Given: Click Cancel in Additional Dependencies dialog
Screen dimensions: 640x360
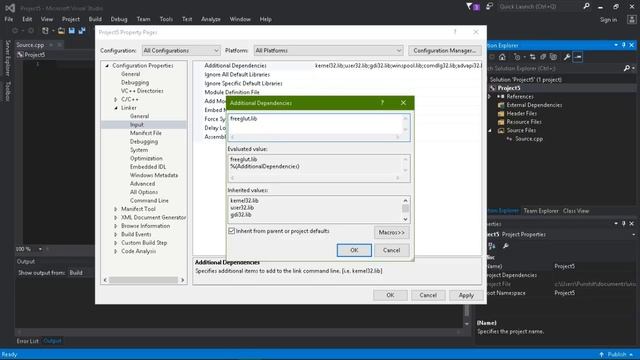Looking at the screenshot, I should coord(391,250).
